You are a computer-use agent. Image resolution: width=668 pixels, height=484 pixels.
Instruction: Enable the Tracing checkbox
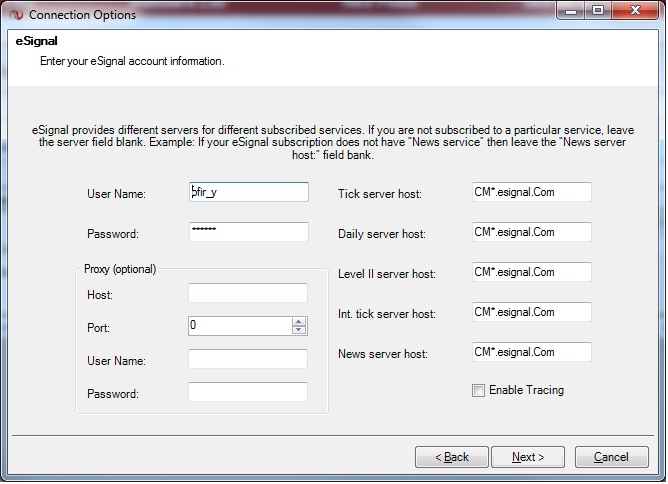tap(478, 391)
